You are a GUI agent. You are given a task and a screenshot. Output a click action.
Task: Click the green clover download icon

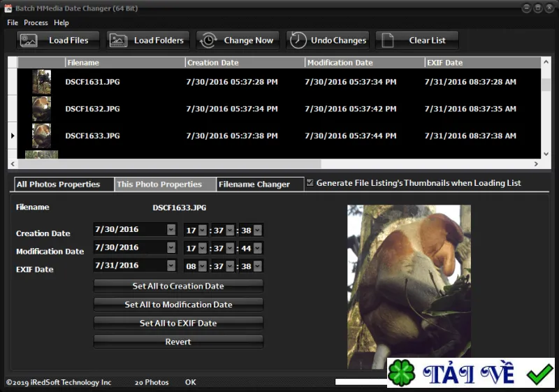tap(401, 373)
